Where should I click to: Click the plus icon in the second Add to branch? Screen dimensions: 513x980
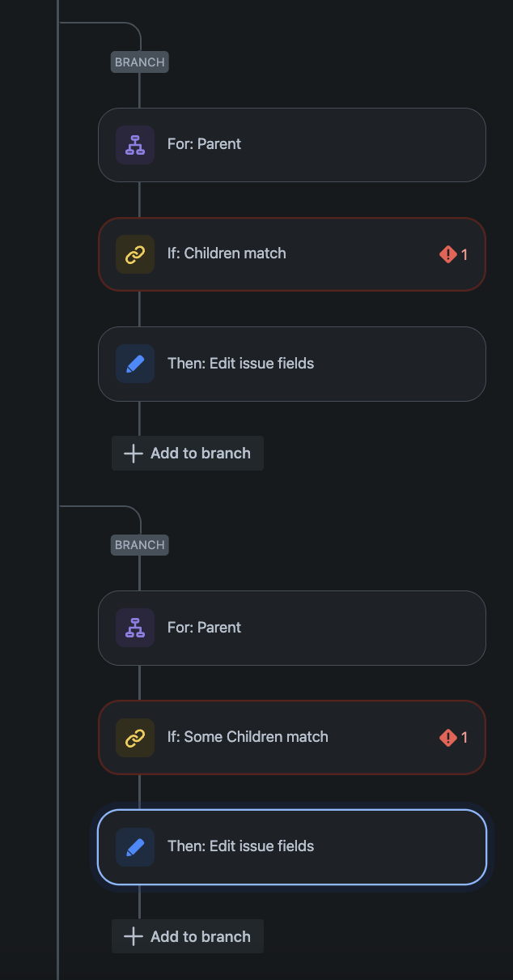[x=131, y=936]
